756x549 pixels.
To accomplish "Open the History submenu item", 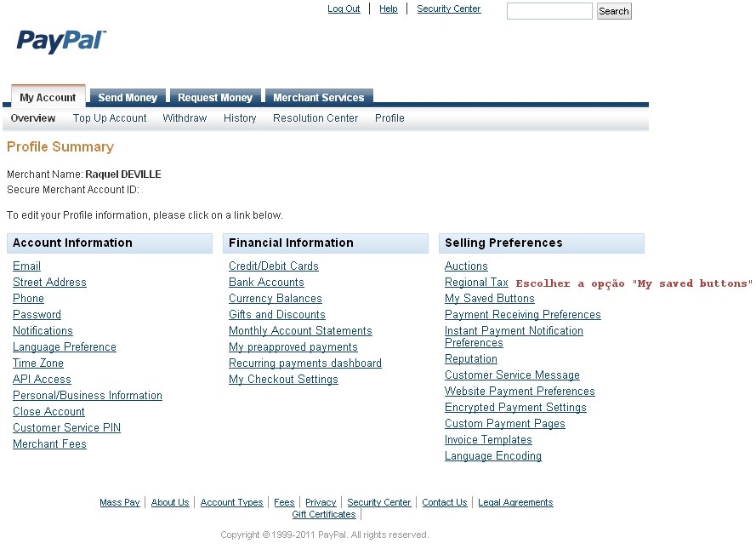I will click(240, 118).
